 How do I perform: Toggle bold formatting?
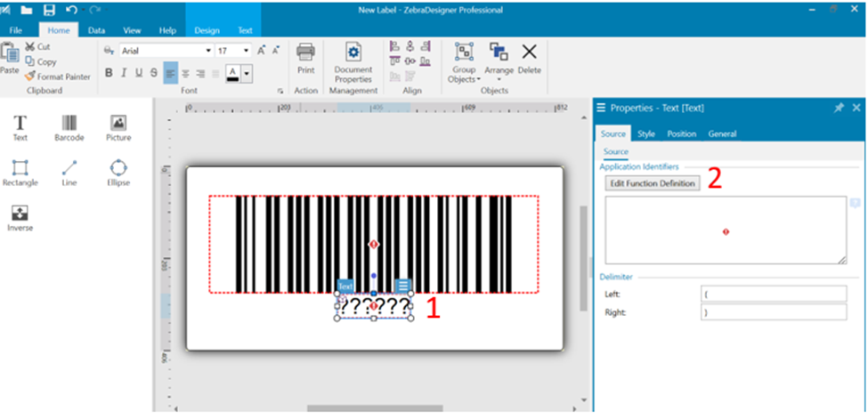pos(109,73)
